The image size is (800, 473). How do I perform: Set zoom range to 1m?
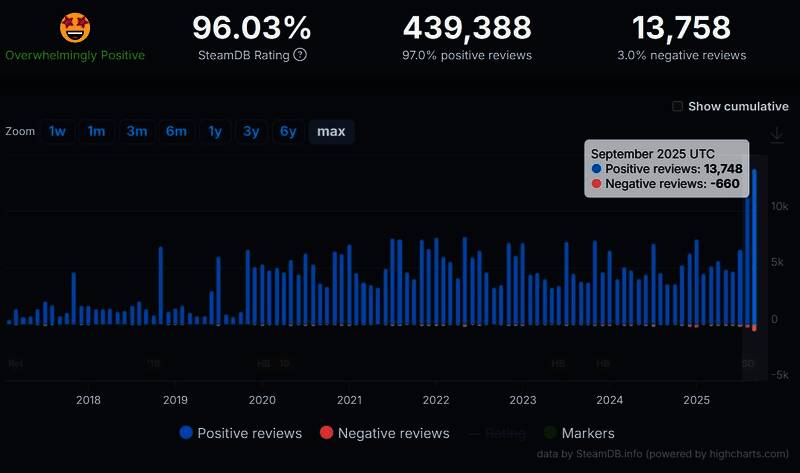(96, 131)
